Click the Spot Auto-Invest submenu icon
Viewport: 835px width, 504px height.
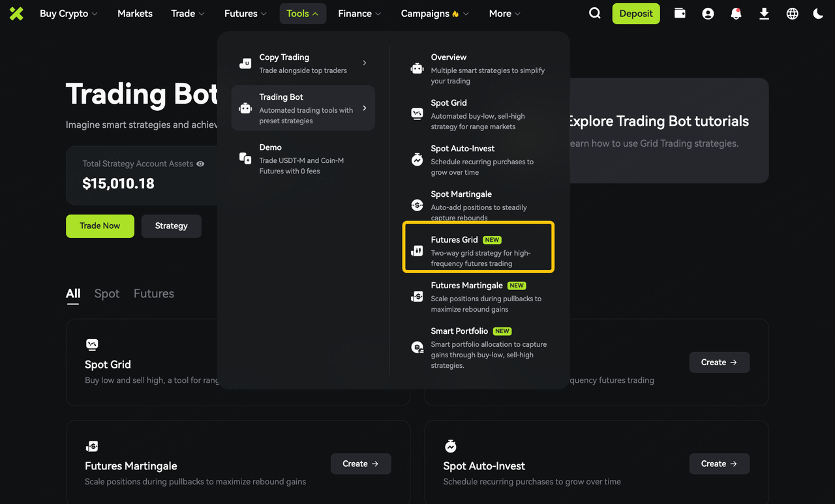pos(417,160)
